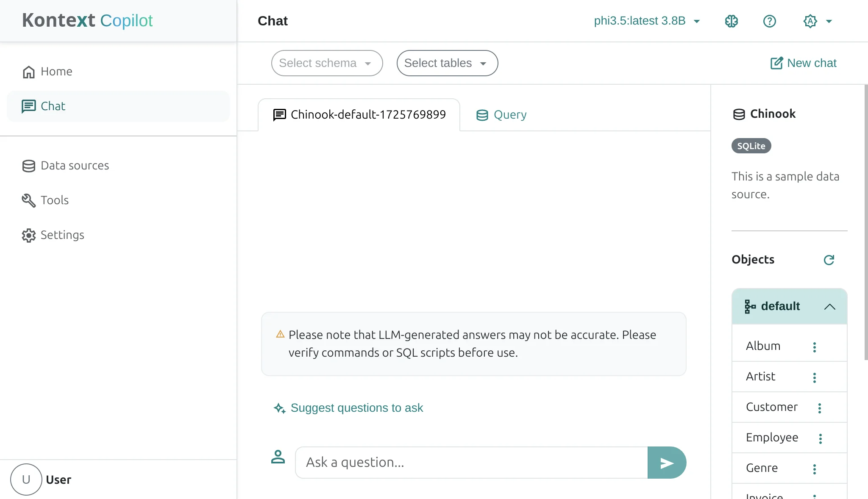Collapse the default schema section
Screen dimensions: 868x499
(829, 307)
